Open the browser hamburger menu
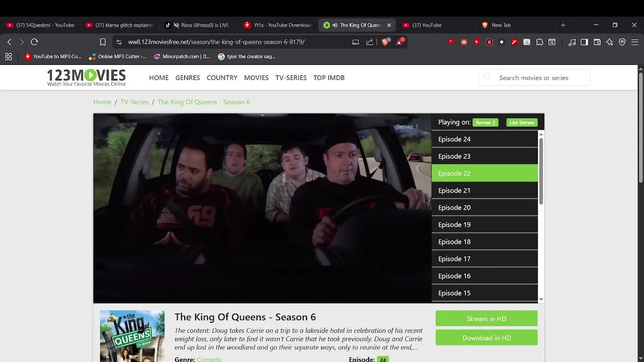The height and width of the screenshot is (362, 644). coord(635,42)
